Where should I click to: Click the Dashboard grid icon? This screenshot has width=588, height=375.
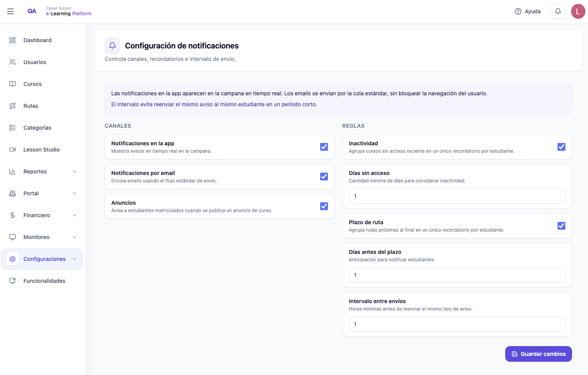12,40
